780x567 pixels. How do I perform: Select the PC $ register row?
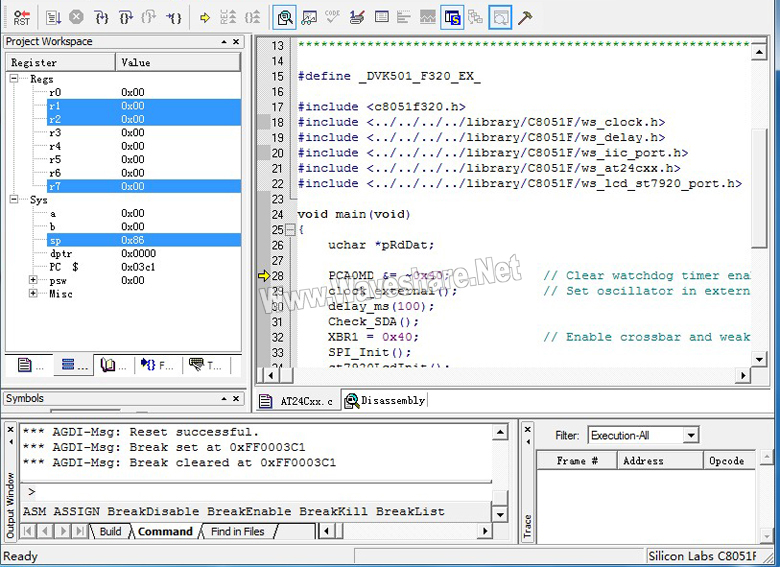point(144,267)
